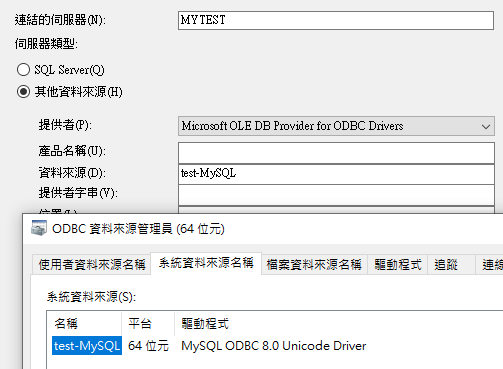
Task: Select the test-MySQL entry in the list
Action: coord(87,346)
